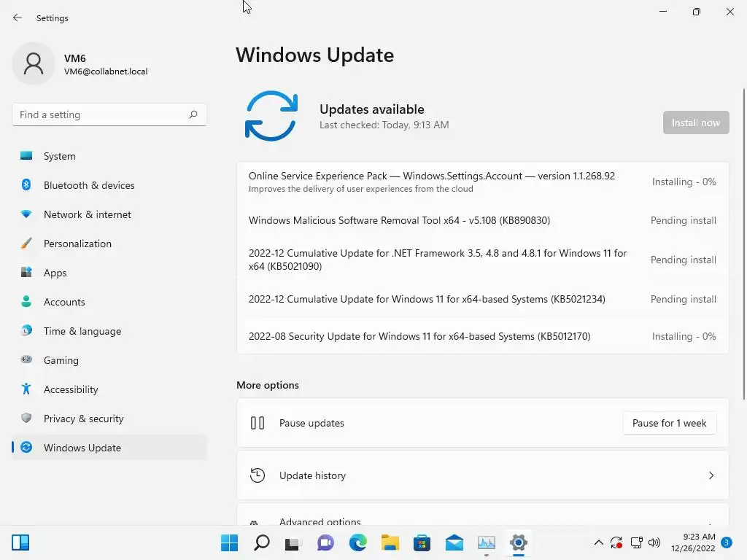The height and width of the screenshot is (560, 747).
Task: Open the Windows Start menu
Action: (229, 542)
